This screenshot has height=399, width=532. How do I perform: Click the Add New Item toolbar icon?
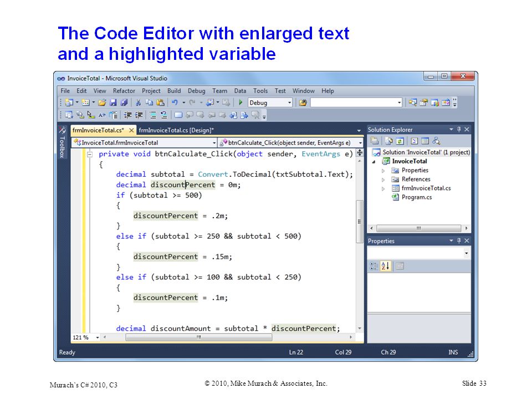click(86, 103)
